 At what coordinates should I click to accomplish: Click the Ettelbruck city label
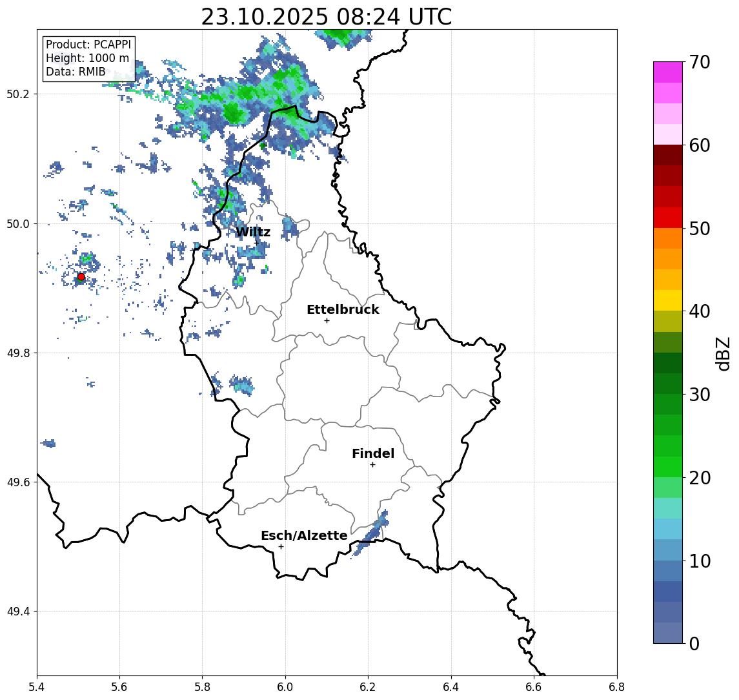click(343, 309)
